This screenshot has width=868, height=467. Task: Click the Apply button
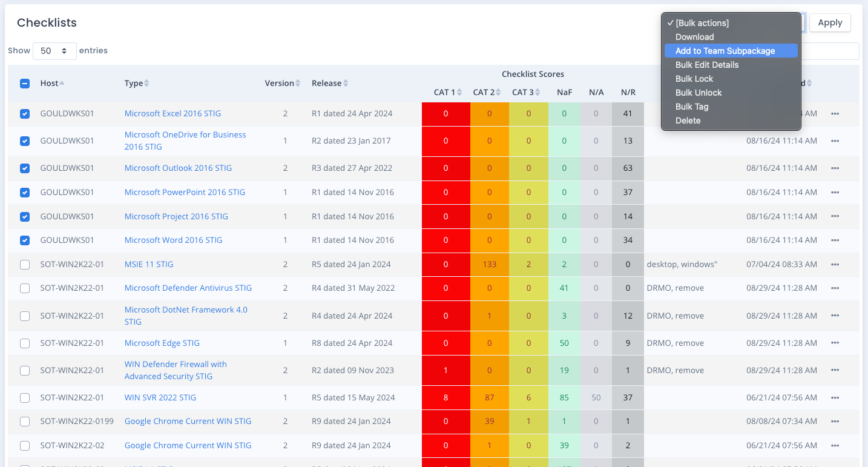click(x=830, y=22)
